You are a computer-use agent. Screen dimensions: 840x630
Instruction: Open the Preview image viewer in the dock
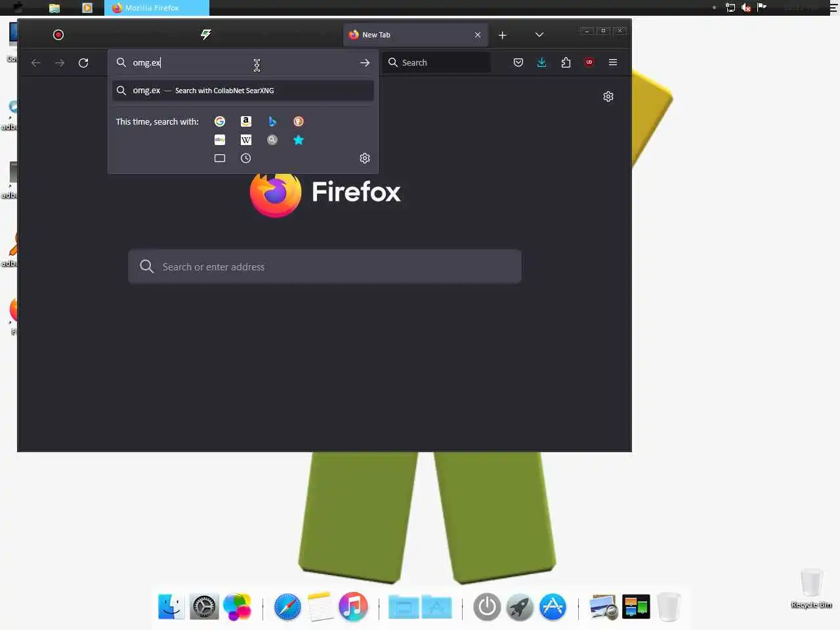pos(603,607)
